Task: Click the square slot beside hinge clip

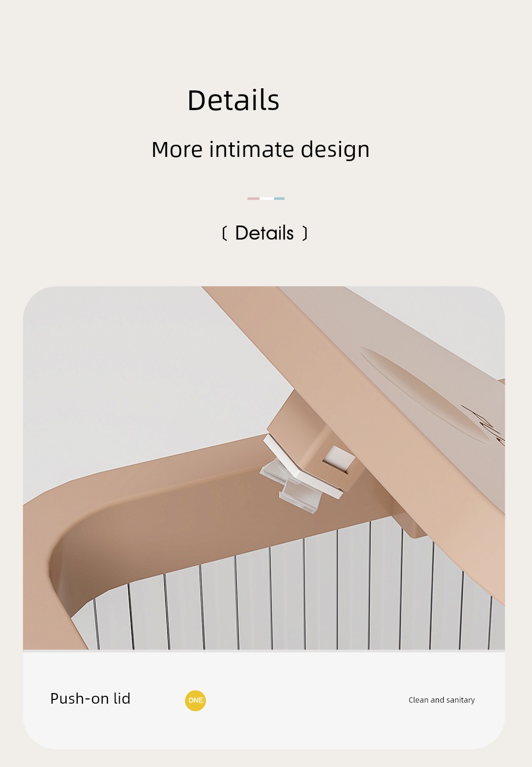Action: click(338, 458)
